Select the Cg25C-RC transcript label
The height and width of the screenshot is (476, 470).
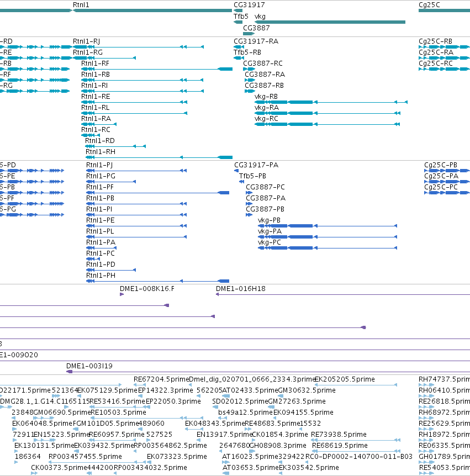436,64
